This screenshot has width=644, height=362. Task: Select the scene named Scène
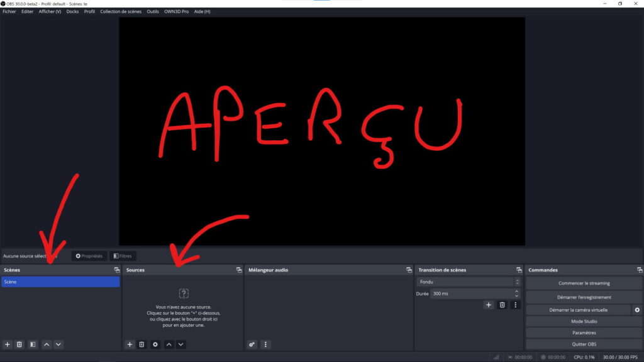(x=60, y=282)
